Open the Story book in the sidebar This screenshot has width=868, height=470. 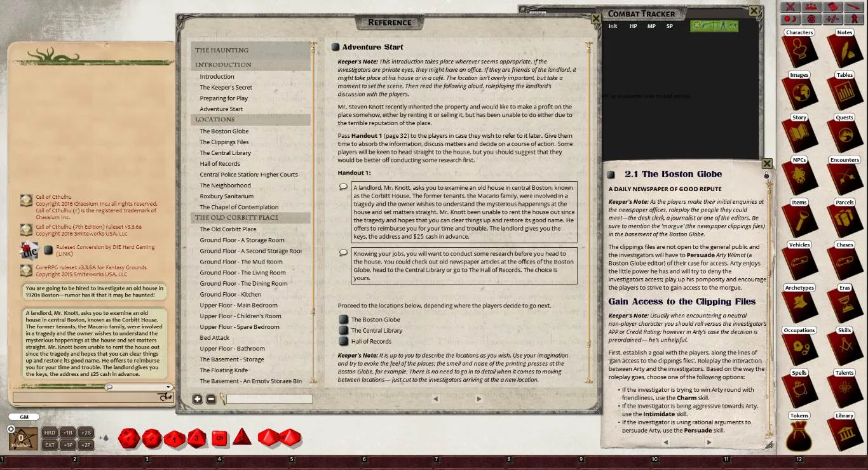[799, 134]
